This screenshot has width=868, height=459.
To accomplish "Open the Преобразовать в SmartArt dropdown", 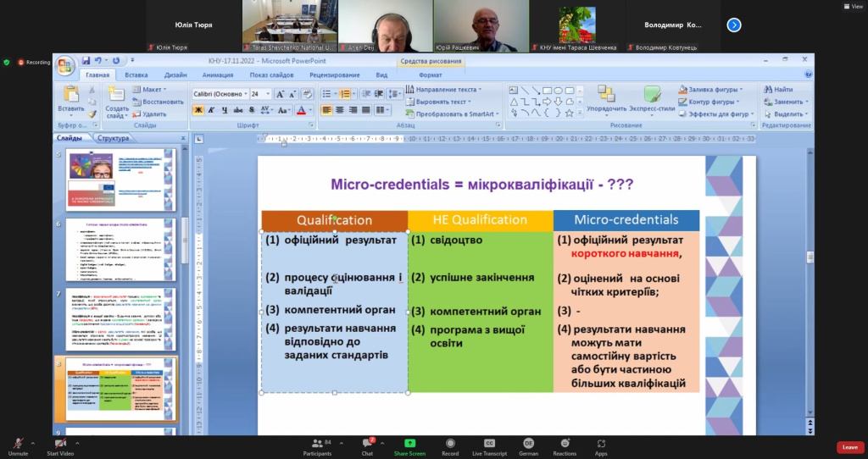I will 453,114.
